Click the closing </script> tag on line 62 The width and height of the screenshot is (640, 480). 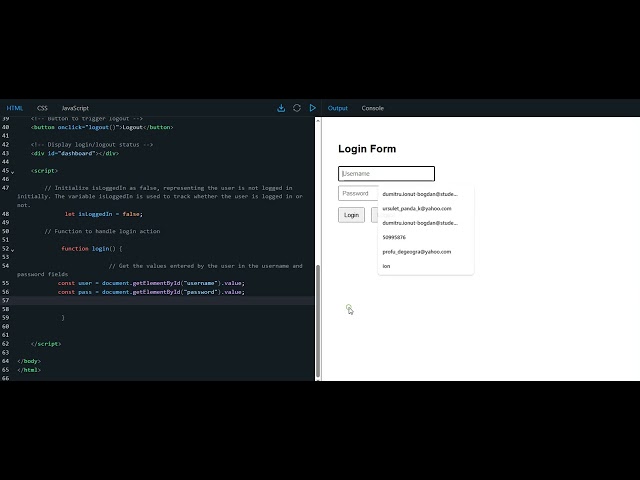pos(46,344)
